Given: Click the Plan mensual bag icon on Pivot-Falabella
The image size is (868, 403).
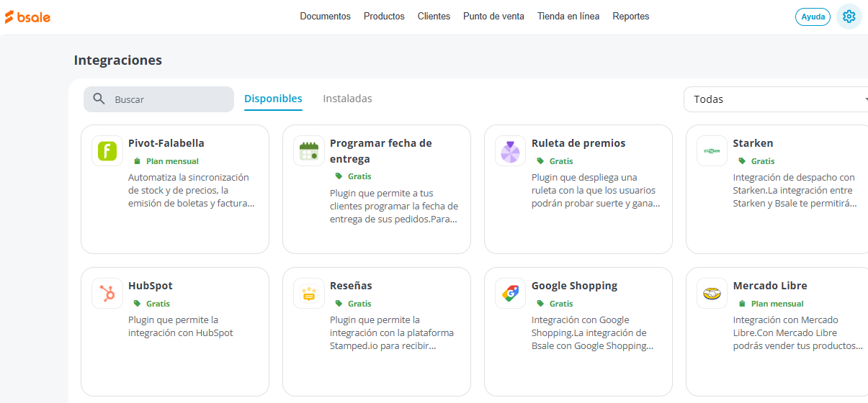Looking at the screenshot, I should tap(137, 161).
